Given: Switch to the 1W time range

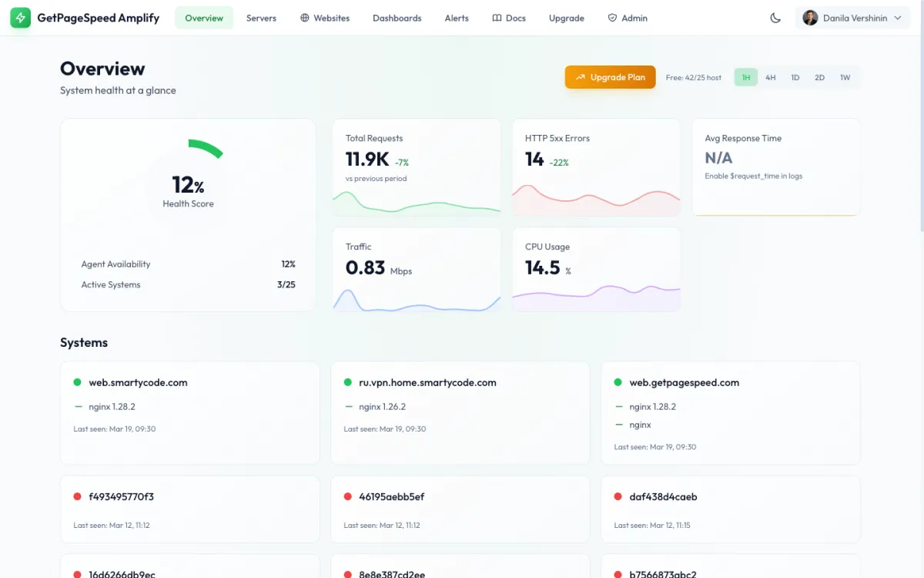Looking at the screenshot, I should pos(845,77).
